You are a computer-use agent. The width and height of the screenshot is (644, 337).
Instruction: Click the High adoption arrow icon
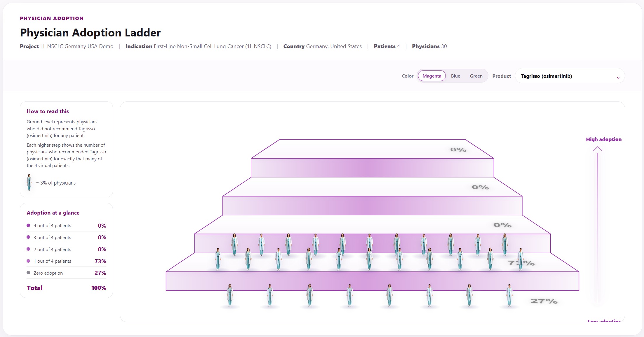click(598, 149)
